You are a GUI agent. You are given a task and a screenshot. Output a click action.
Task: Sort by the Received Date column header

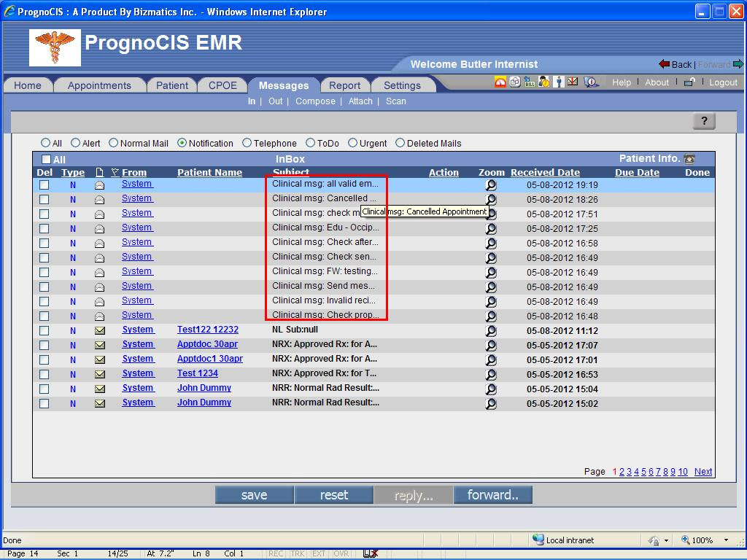pyautogui.click(x=545, y=172)
